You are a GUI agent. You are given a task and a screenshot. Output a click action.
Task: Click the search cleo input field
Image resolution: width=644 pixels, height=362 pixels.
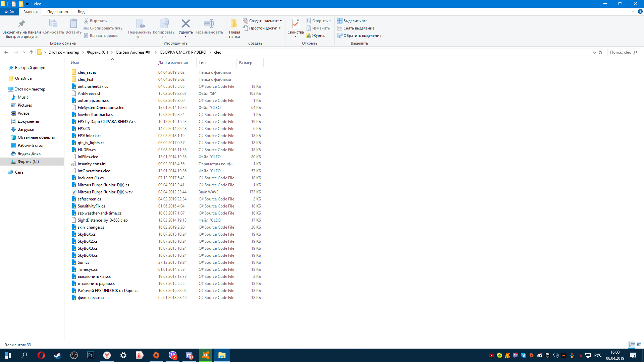tap(621, 52)
